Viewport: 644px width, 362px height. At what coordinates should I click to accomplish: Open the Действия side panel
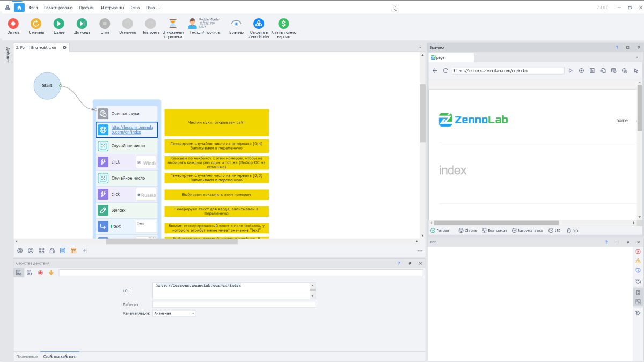click(x=8, y=56)
